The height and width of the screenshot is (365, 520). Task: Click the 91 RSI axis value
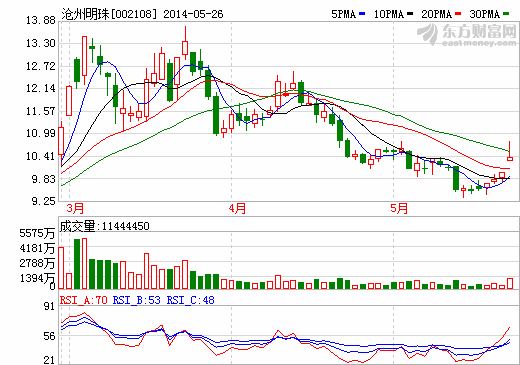point(49,306)
